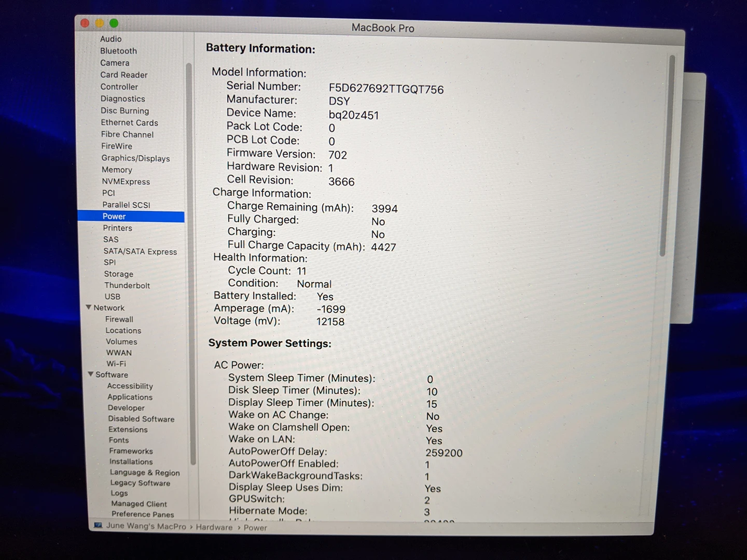The height and width of the screenshot is (560, 747).
Task: Select Managed Client entry
Action: pyautogui.click(x=139, y=503)
